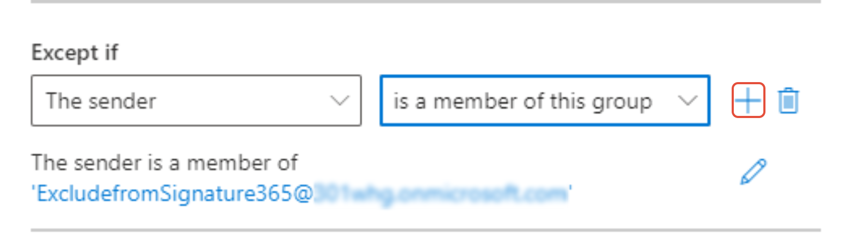Click the 'Except if' heading
The image size is (868, 235).
(x=75, y=53)
